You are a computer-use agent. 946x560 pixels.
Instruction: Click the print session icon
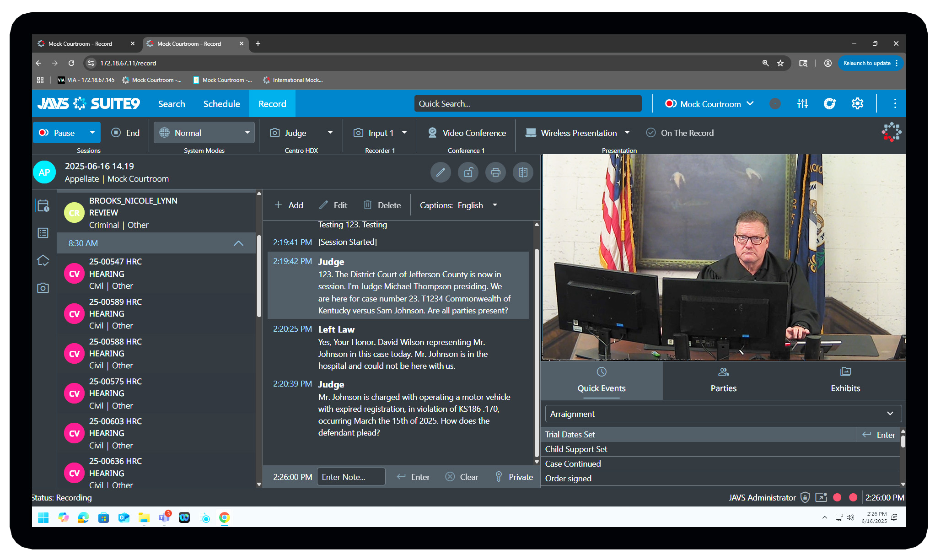(x=495, y=172)
